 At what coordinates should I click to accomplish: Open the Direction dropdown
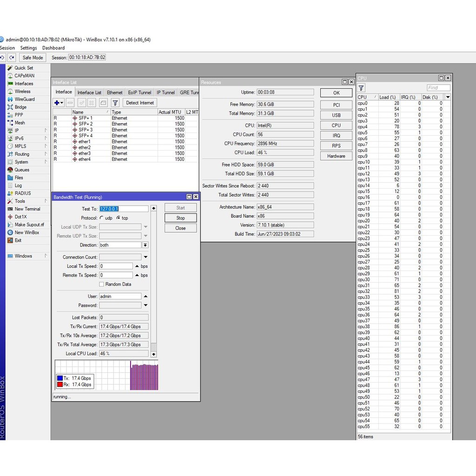tap(145, 245)
